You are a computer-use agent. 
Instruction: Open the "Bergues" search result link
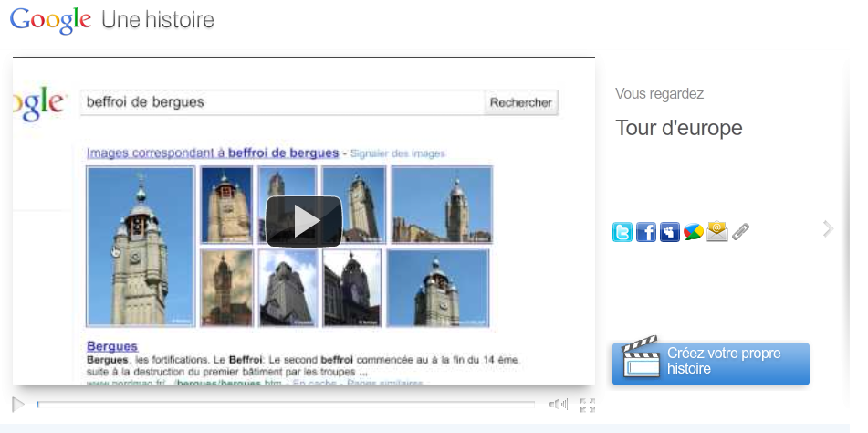point(112,346)
